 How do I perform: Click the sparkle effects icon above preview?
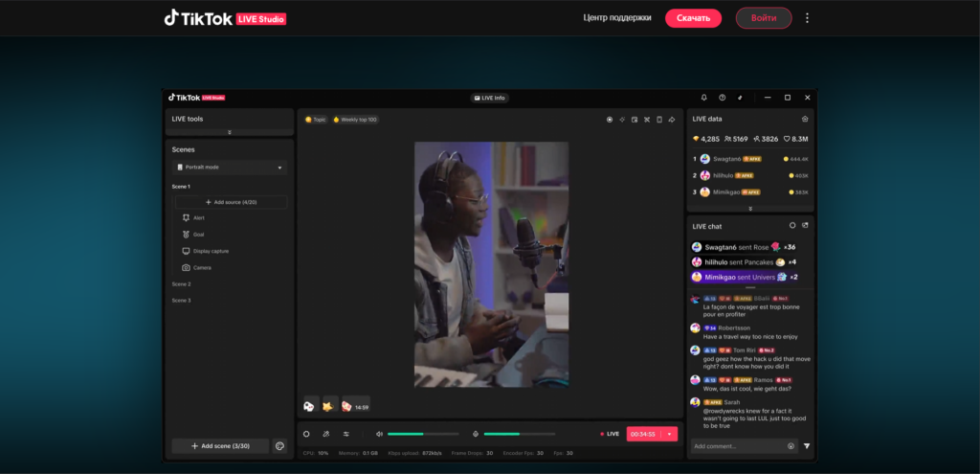[622, 120]
